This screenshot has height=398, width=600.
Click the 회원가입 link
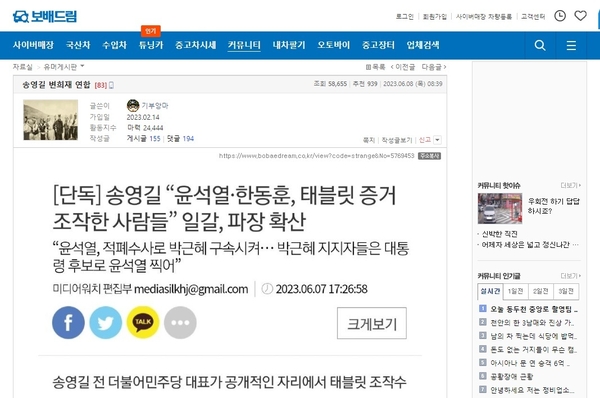click(x=435, y=16)
